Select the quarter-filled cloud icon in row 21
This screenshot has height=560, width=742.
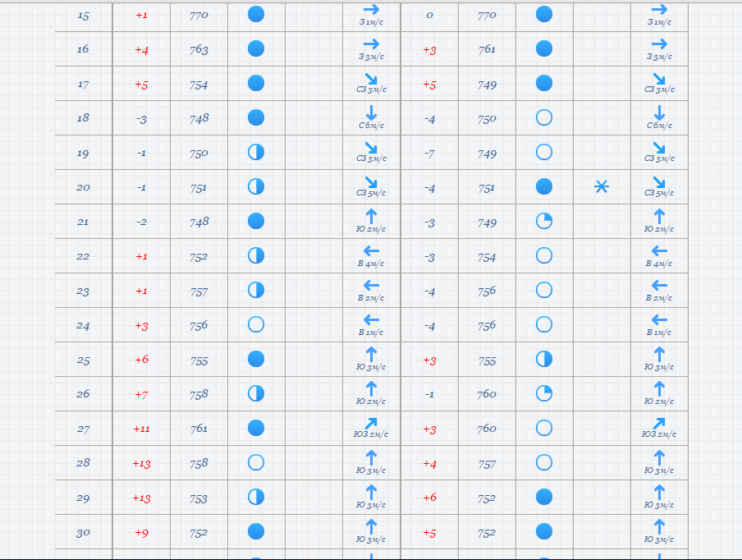tap(543, 221)
